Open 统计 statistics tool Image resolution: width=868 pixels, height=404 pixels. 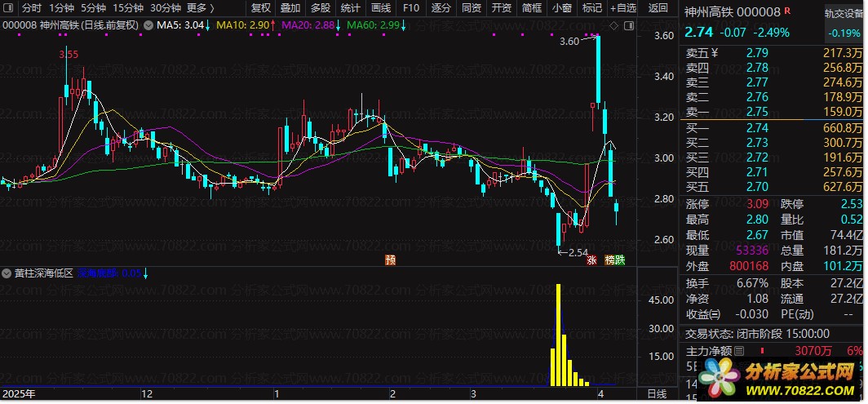(351, 8)
